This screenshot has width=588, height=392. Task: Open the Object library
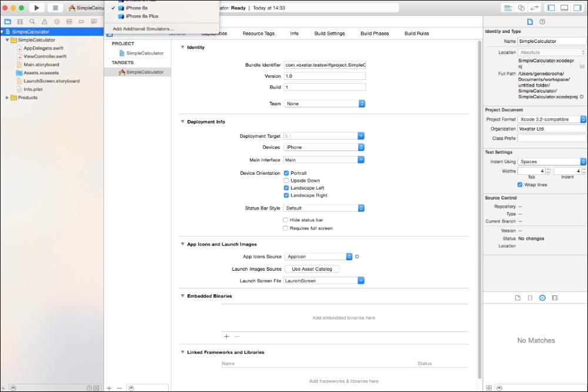point(542,298)
